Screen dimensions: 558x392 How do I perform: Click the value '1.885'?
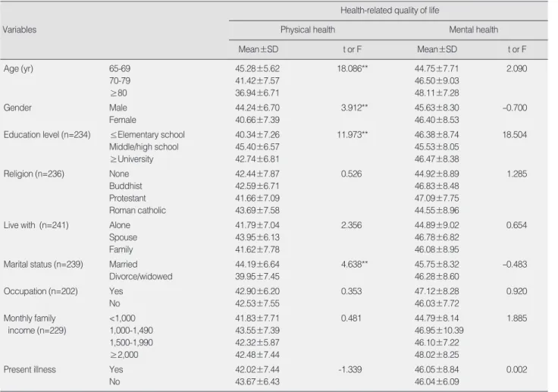517,318
